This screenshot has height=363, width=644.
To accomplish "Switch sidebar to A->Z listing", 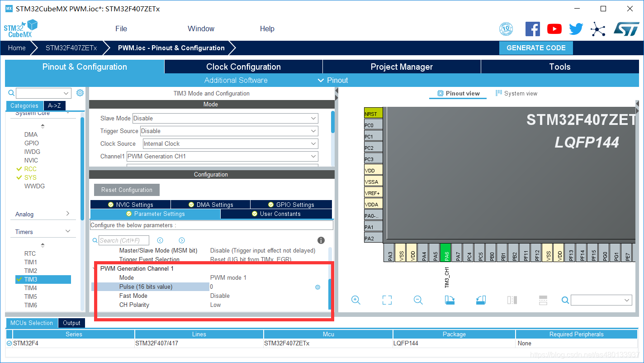I will pyautogui.click(x=54, y=105).
